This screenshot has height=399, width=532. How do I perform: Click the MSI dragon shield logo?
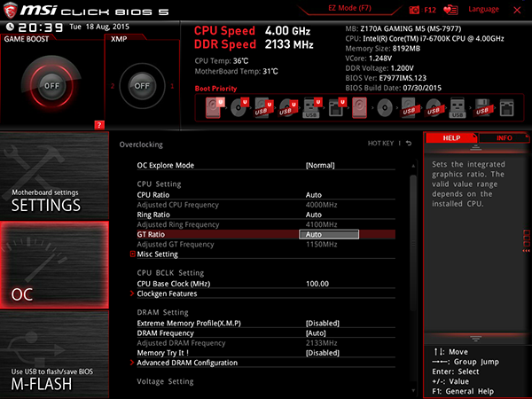click(10, 10)
